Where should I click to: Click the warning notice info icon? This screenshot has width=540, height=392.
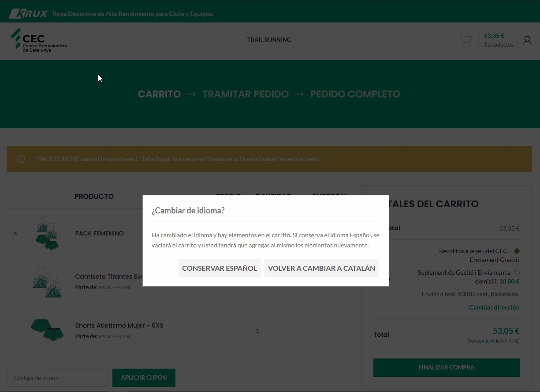[x=21, y=159]
